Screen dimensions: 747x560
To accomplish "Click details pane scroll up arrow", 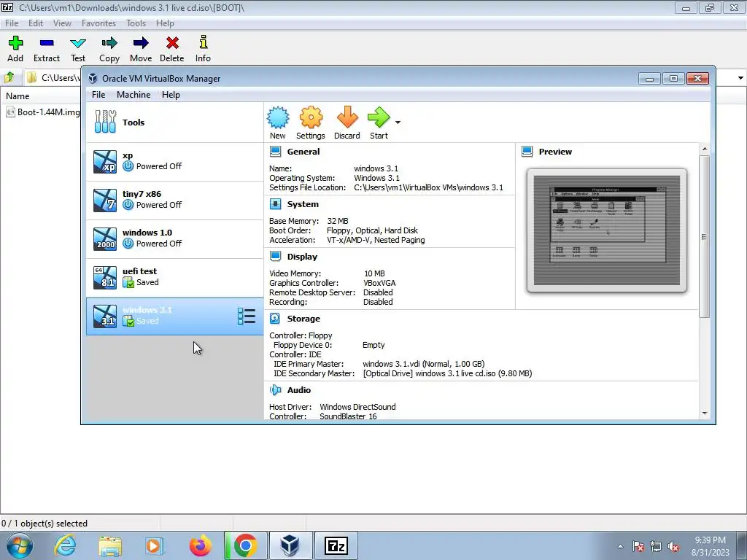I will (x=705, y=149).
